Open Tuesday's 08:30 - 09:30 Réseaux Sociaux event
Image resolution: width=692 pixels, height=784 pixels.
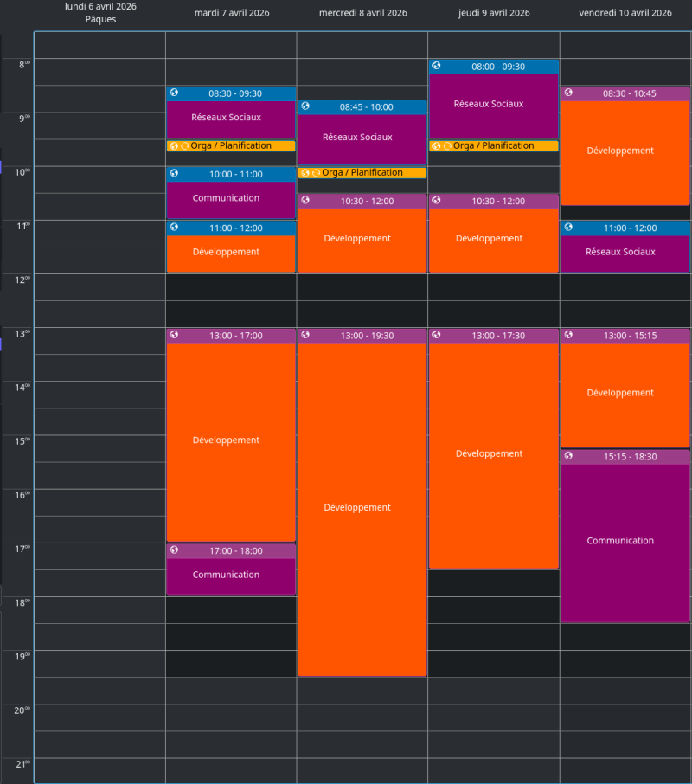231,112
